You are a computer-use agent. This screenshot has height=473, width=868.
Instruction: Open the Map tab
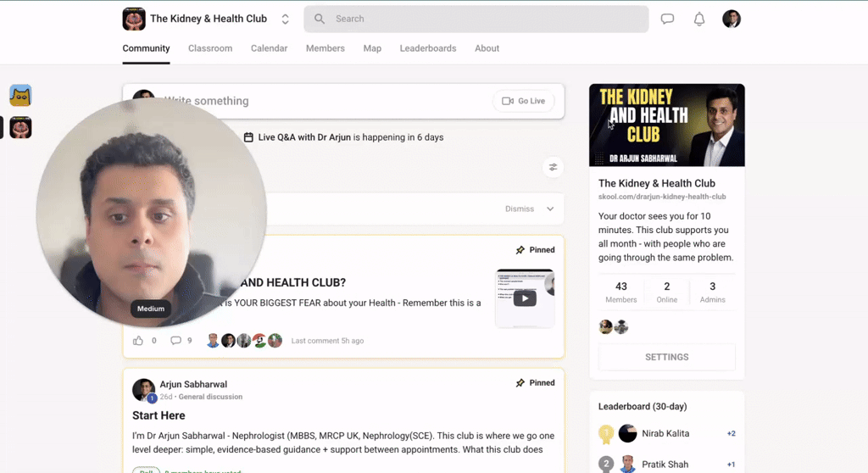[x=373, y=48]
